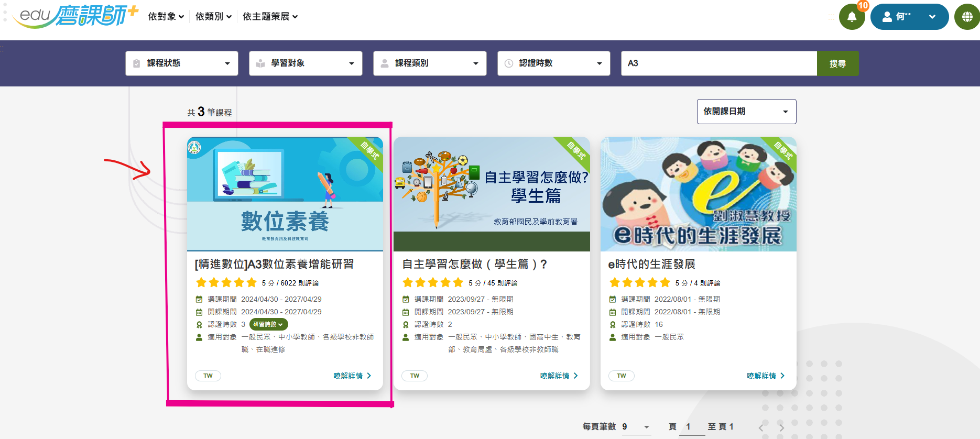This screenshot has height=439, width=980.
Task: Expand the 課程類別 filter dropdown
Action: point(430,63)
